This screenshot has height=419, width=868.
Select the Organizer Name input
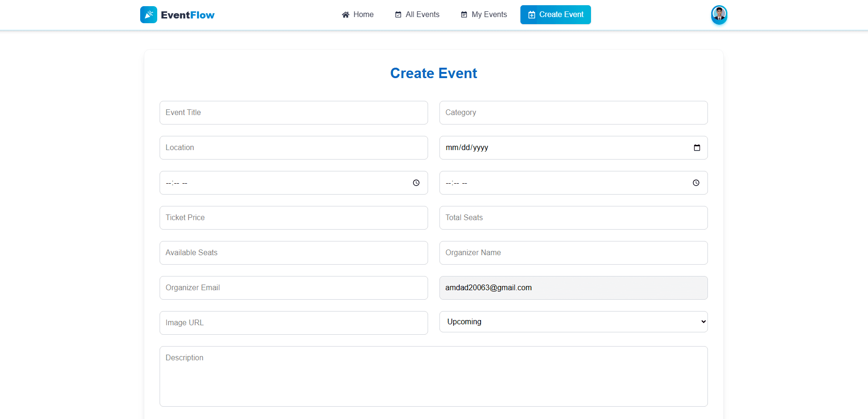click(573, 253)
